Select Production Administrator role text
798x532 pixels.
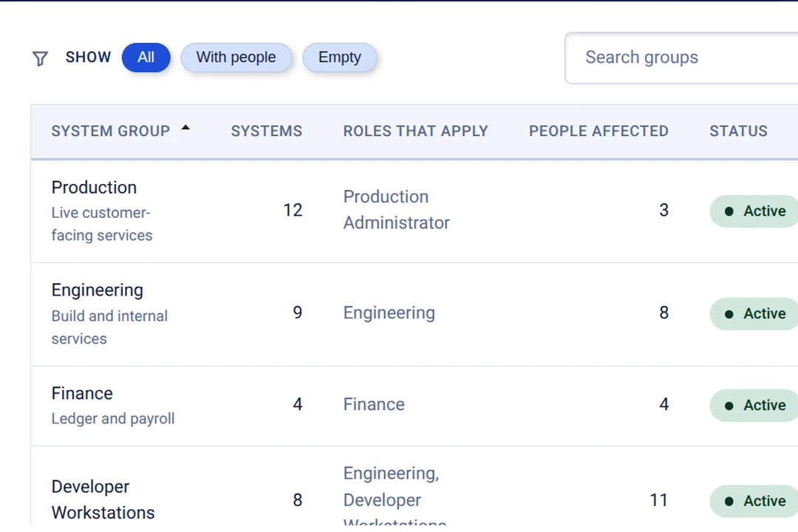(x=397, y=210)
